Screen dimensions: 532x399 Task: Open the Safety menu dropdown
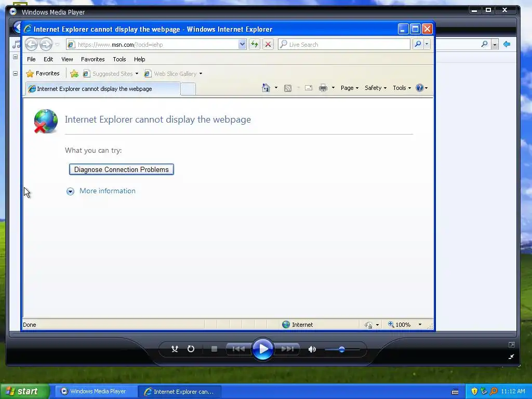[375, 88]
